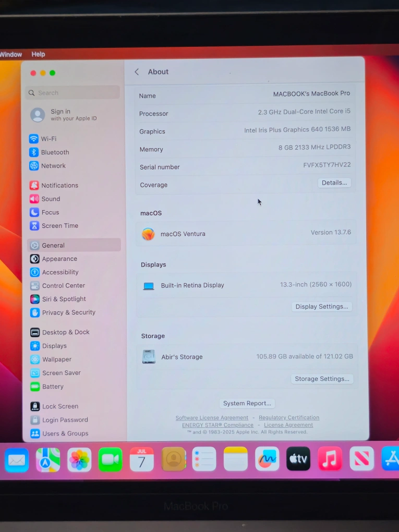This screenshot has height=532, width=399.
Task: Click the 2.3 GHz Dual-Core Intel Core i5 value
Action: point(304,112)
